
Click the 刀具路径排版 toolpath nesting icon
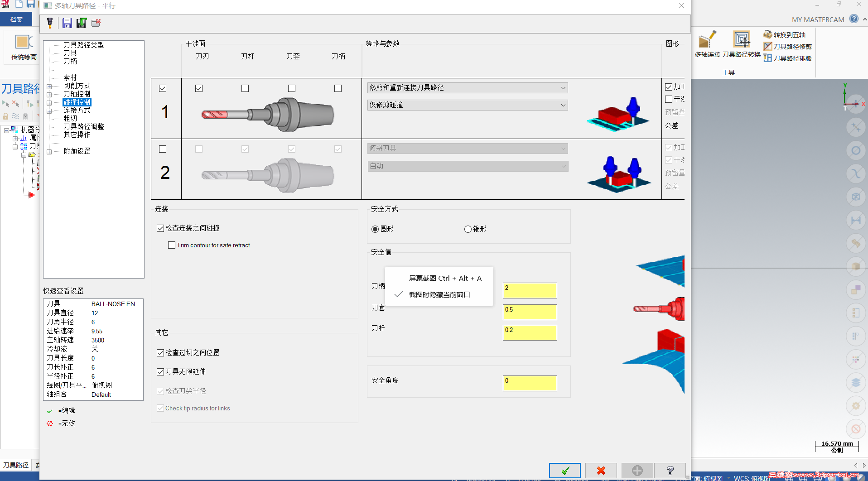point(768,58)
